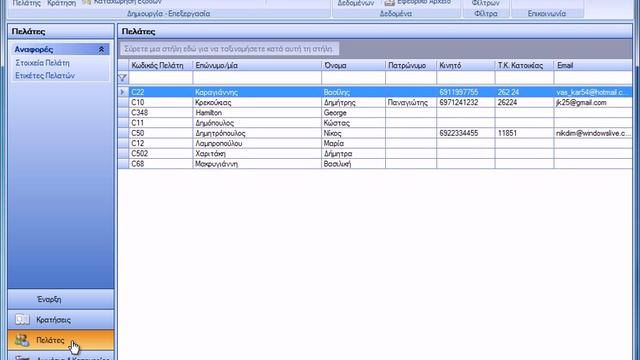Select customer code C68 cell

tap(160, 164)
